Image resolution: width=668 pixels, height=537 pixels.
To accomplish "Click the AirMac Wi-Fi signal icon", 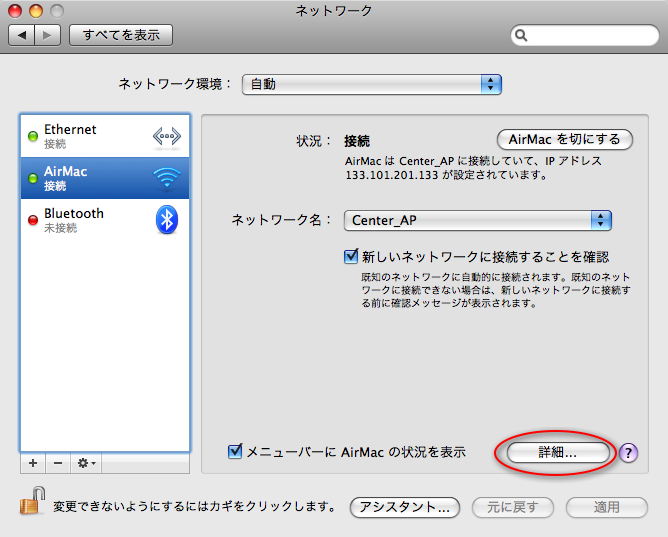I will click(x=167, y=178).
